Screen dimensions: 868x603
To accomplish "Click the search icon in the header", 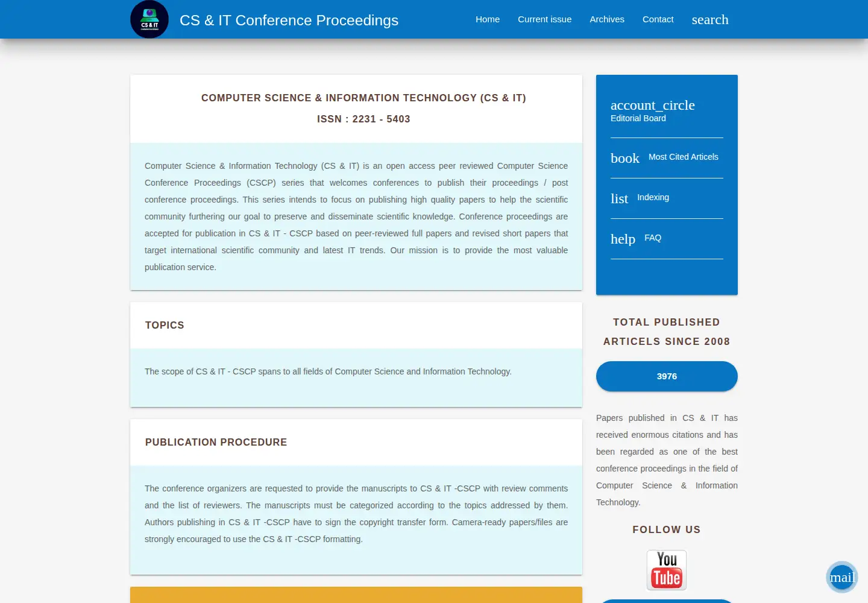I will click(710, 19).
